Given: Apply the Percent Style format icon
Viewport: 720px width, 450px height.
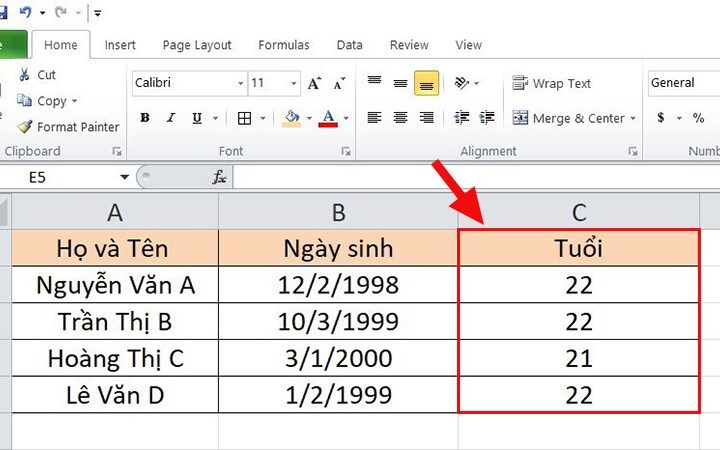Looking at the screenshot, I should (698, 118).
